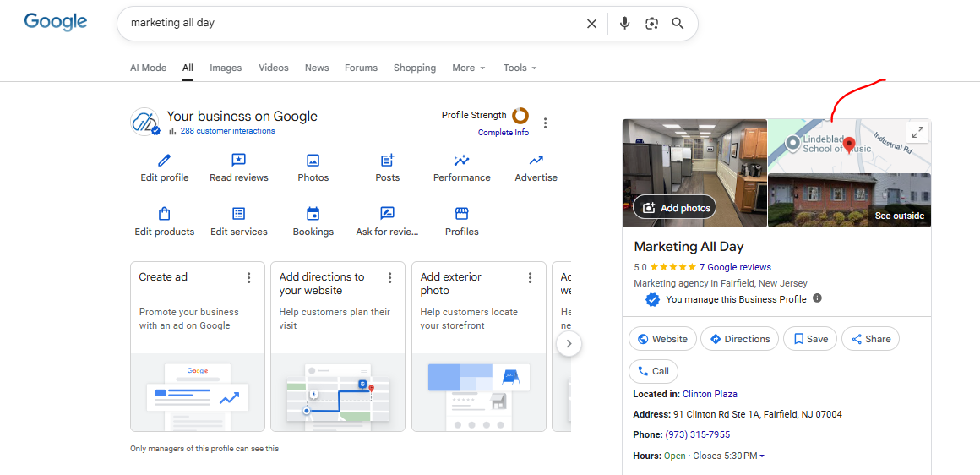This screenshot has width=980, height=475.
Task: Open Google Lens image search icon
Action: point(652,24)
